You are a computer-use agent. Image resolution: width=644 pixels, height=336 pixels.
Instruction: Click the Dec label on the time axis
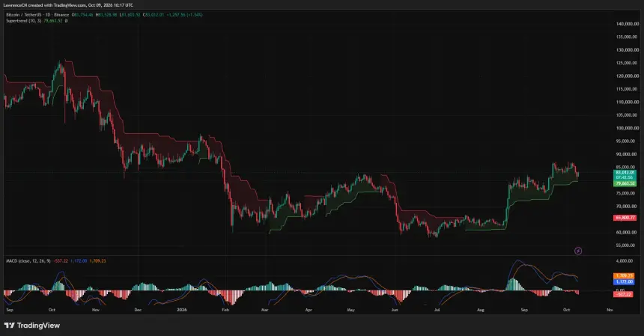click(138, 310)
